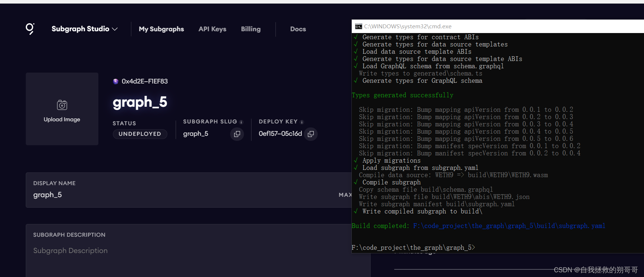Click the cmd.exe window icon
Screen dimensions: 644x277
[359, 27]
